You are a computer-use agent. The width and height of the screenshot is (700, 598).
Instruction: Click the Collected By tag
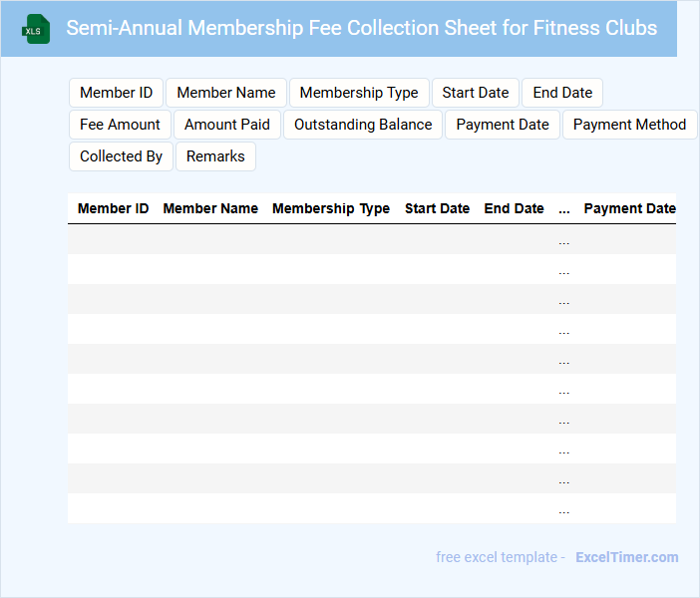(121, 156)
